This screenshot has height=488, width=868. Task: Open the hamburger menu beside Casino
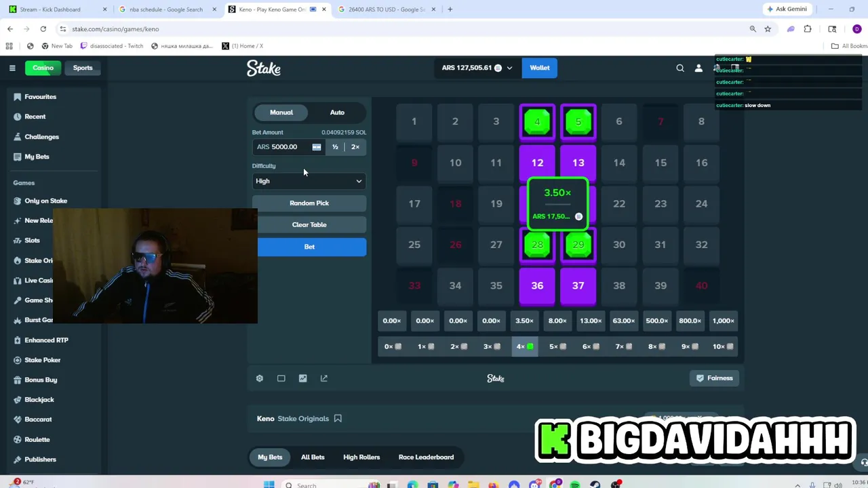pos(12,68)
